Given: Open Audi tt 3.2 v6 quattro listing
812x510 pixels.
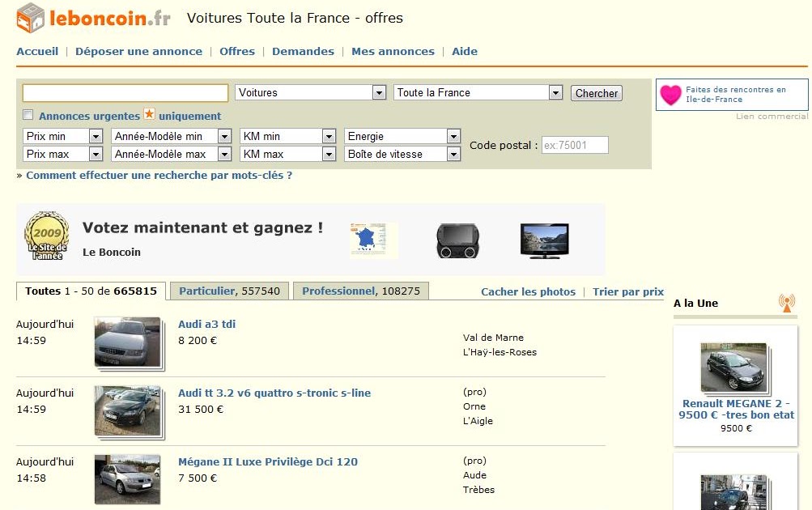Looking at the screenshot, I should point(274,393).
